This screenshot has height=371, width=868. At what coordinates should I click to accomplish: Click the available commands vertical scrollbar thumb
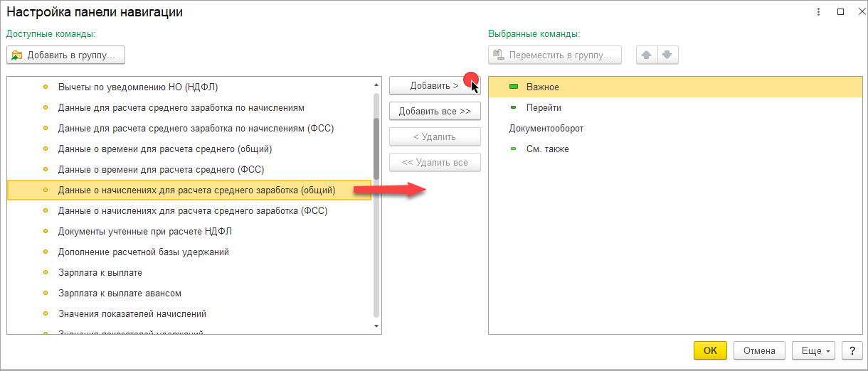[x=376, y=148]
